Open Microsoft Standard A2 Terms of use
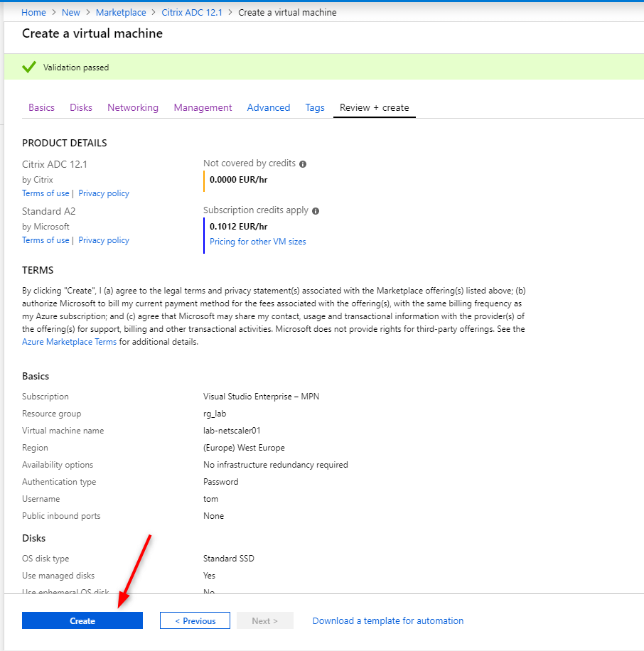The image size is (644, 651). click(45, 240)
